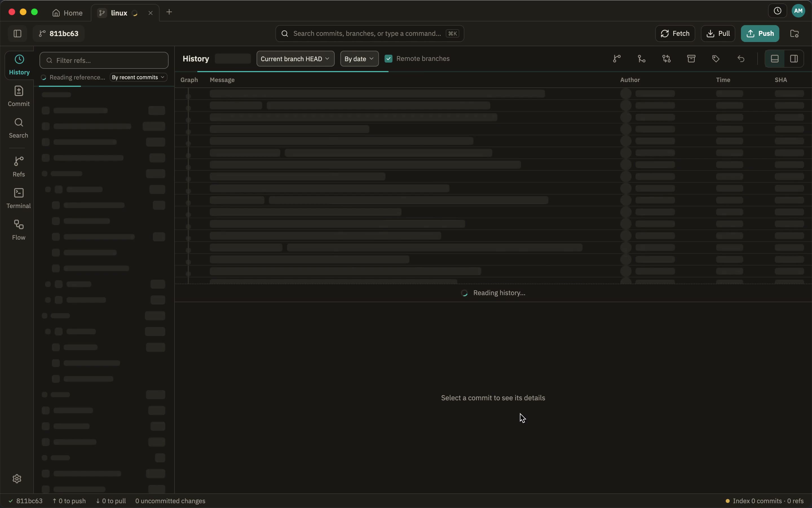Screen dimensions: 812x508
Task: Switch to side-by-side layout view
Action: 794,59
